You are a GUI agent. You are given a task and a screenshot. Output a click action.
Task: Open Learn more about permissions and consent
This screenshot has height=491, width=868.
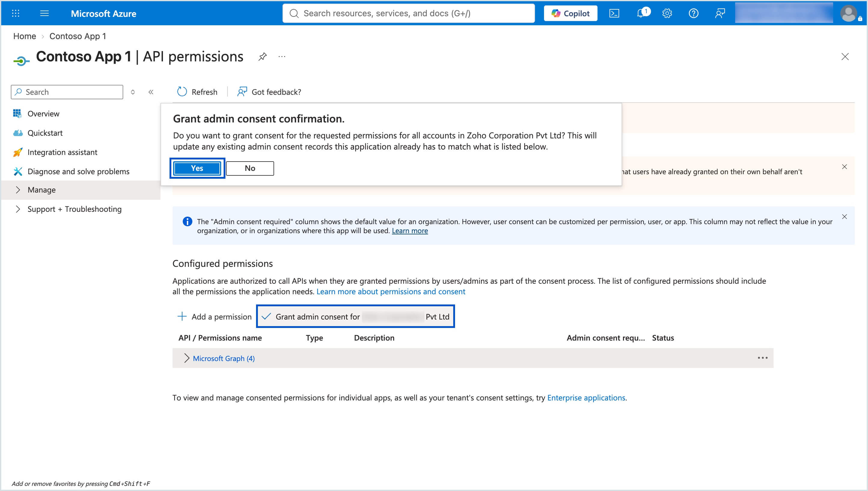(391, 291)
